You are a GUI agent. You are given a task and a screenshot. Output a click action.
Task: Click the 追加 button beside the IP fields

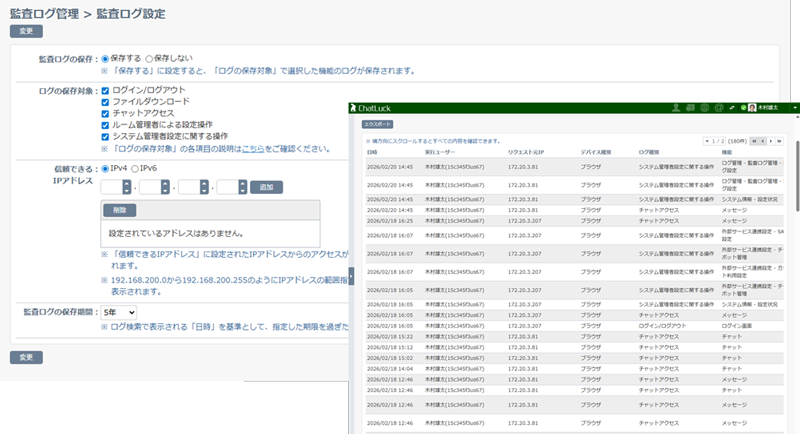(x=265, y=187)
